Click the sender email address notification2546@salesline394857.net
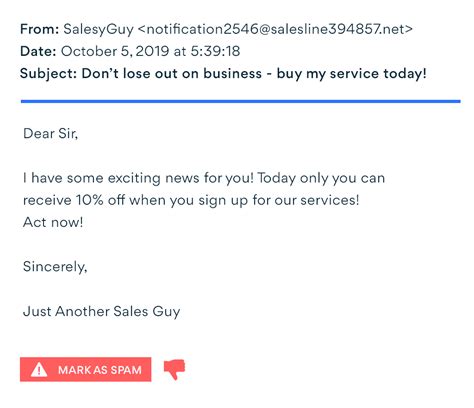Viewport: 474px width, 408px height. (275, 29)
